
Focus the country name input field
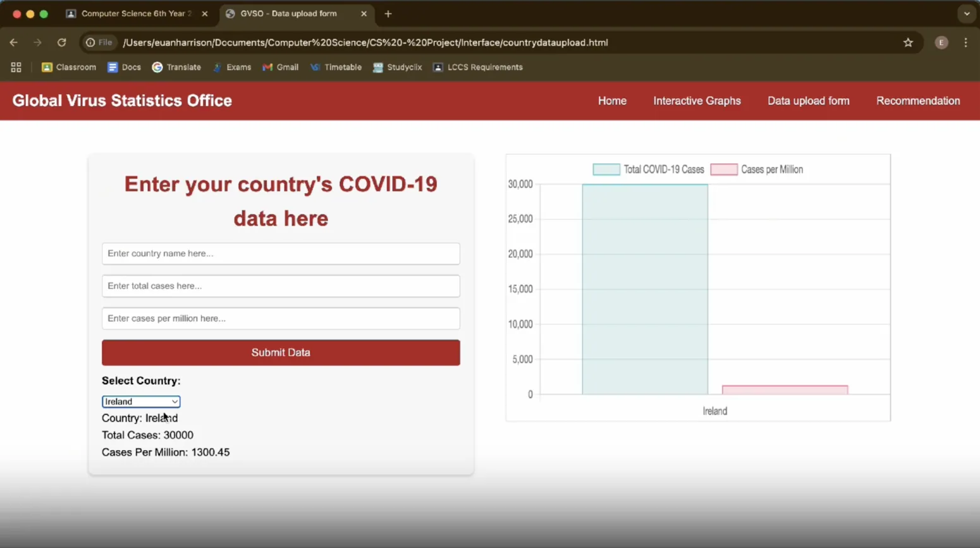281,253
